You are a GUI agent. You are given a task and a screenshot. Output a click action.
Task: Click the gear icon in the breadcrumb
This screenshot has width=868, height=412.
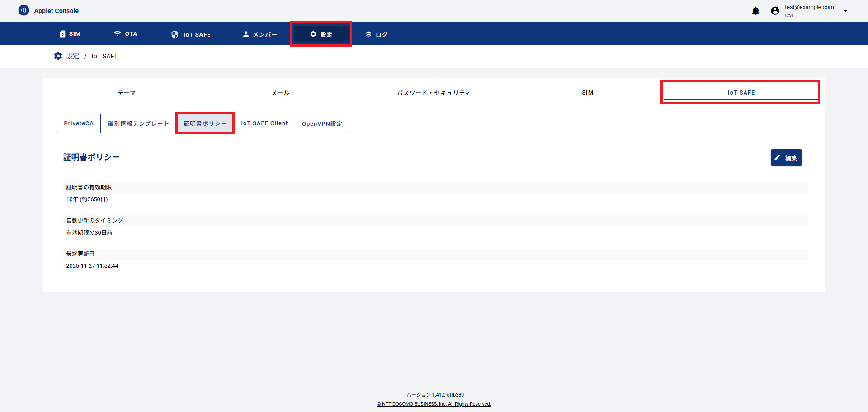pos(58,56)
